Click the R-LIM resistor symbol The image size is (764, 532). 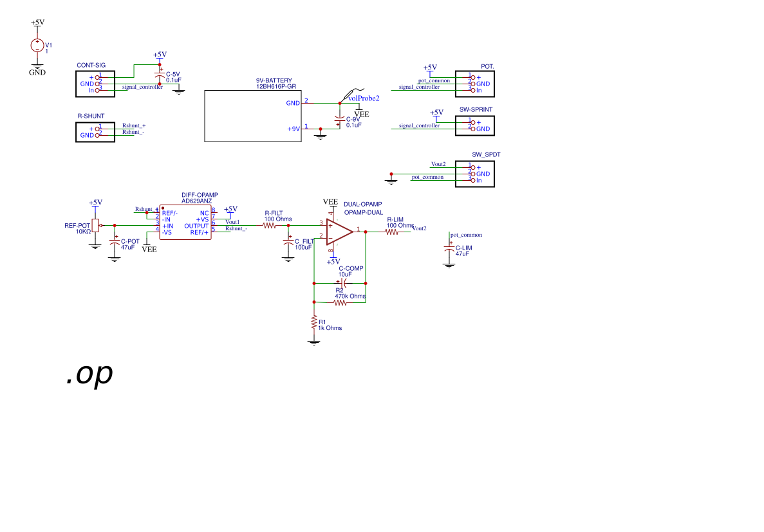(392, 232)
